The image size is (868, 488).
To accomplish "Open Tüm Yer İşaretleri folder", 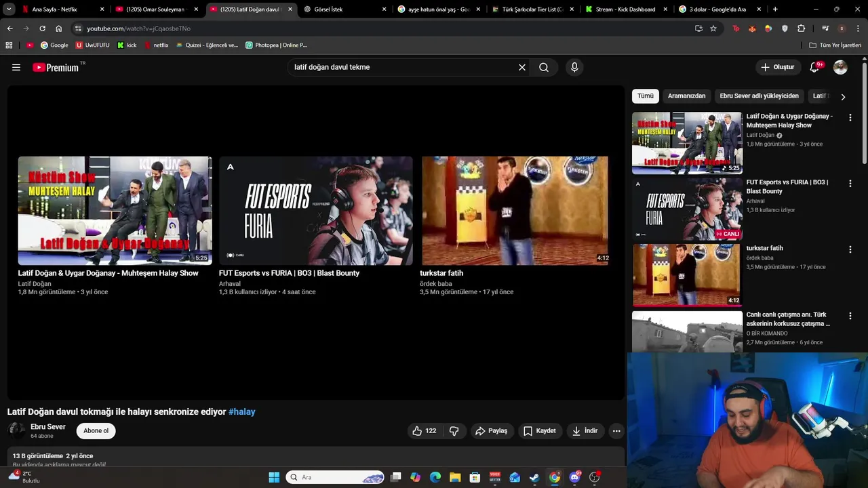I will tap(835, 45).
